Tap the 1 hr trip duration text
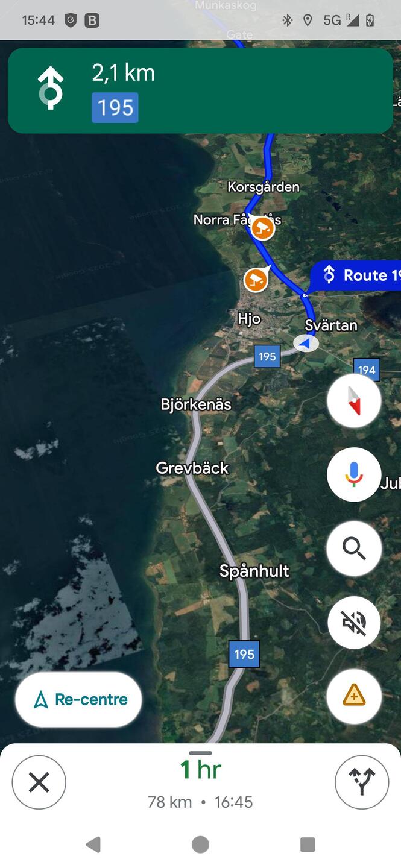Viewport: 401px width, 868px height. click(x=201, y=770)
